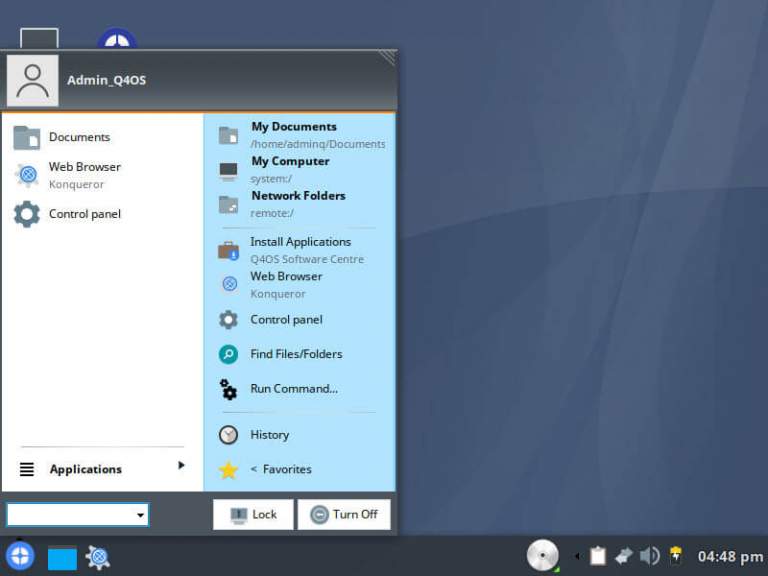Click the Run Command gears icon

228,389
